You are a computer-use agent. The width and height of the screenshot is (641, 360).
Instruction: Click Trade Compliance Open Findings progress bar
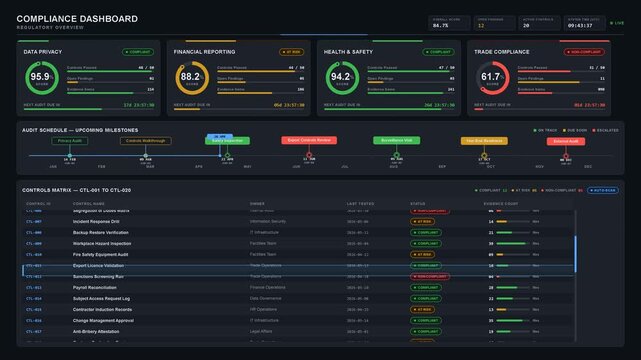[x=561, y=82]
